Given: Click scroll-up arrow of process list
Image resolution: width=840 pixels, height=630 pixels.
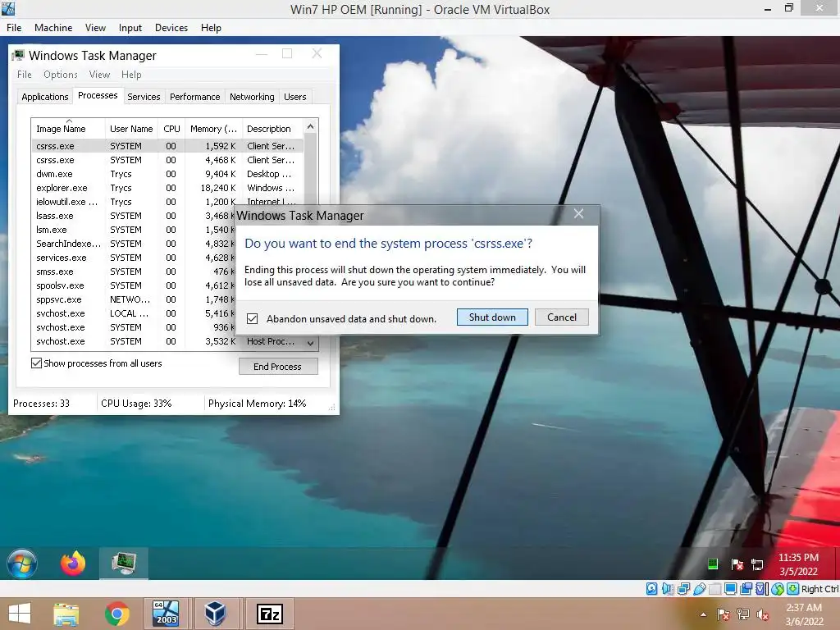Looking at the screenshot, I should 310,127.
